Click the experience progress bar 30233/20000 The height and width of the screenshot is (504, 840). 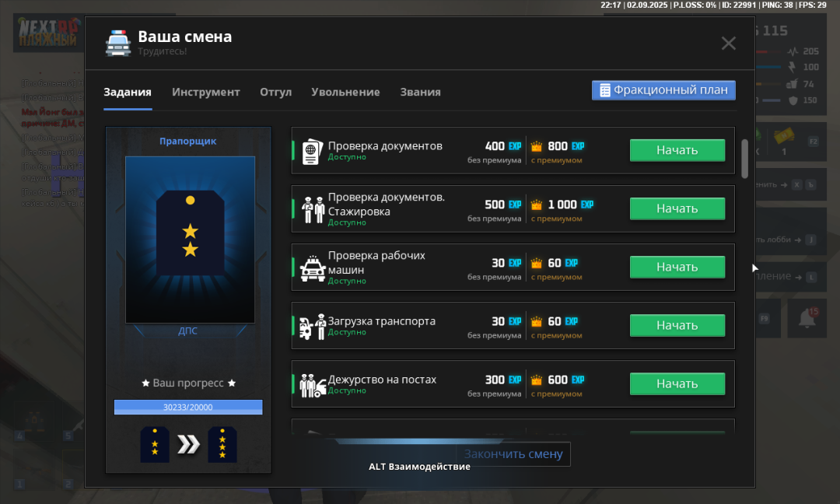click(188, 407)
